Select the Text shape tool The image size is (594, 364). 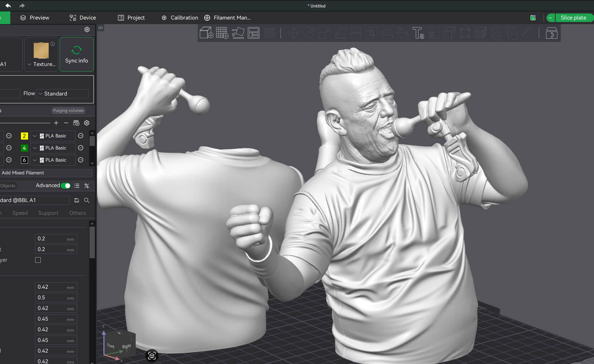click(x=418, y=33)
